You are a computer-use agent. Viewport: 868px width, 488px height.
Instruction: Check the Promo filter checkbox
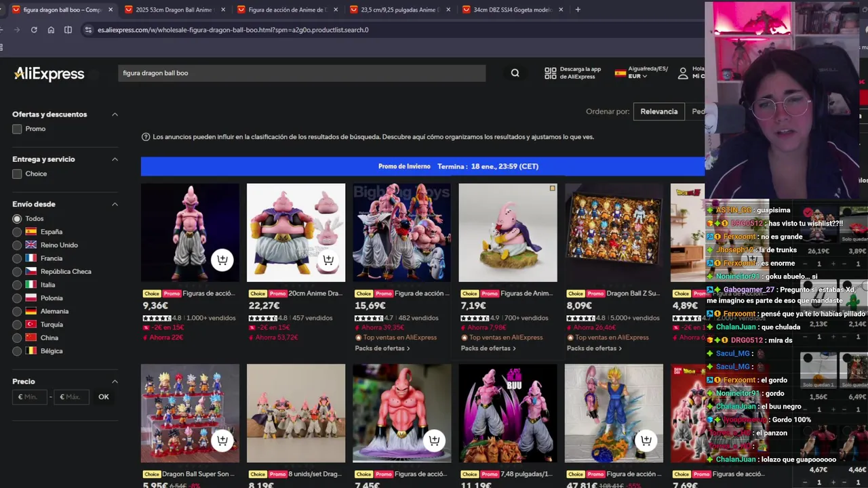click(x=17, y=129)
